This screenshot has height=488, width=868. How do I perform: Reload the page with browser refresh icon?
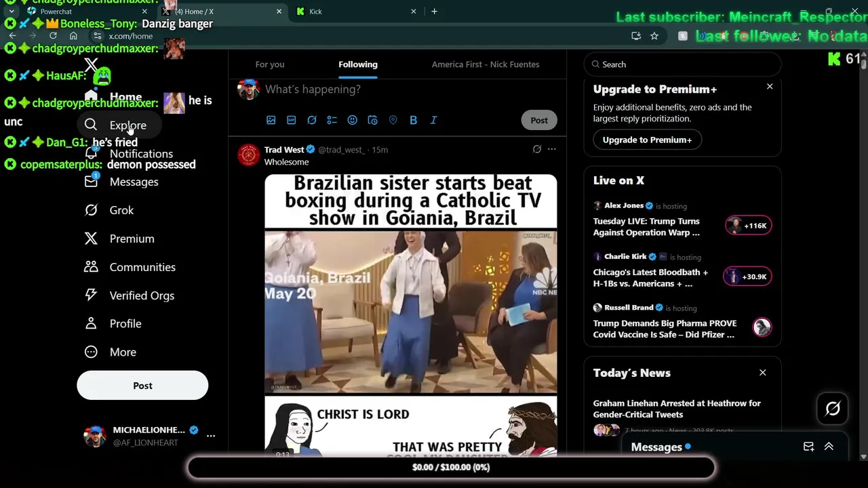[x=53, y=36]
